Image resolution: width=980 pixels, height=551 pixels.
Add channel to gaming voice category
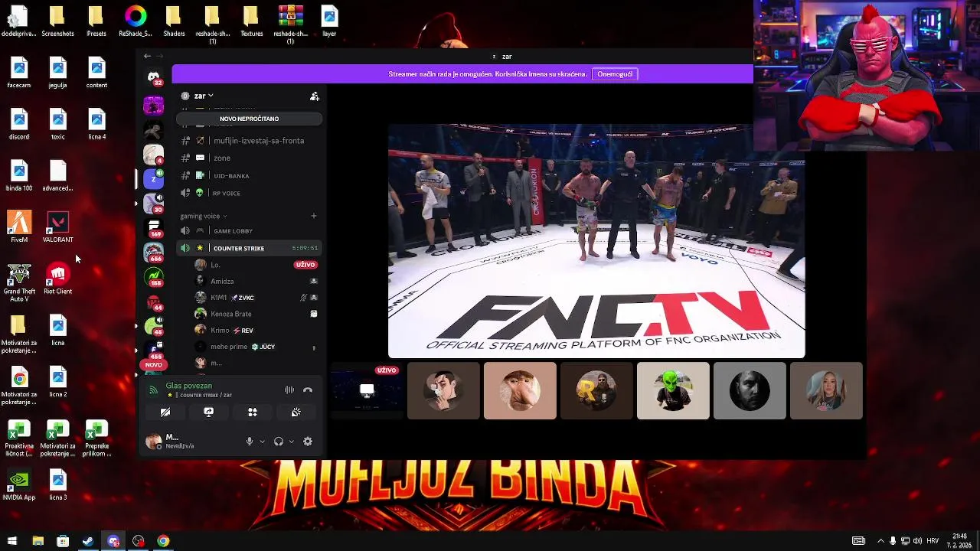point(314,216)
